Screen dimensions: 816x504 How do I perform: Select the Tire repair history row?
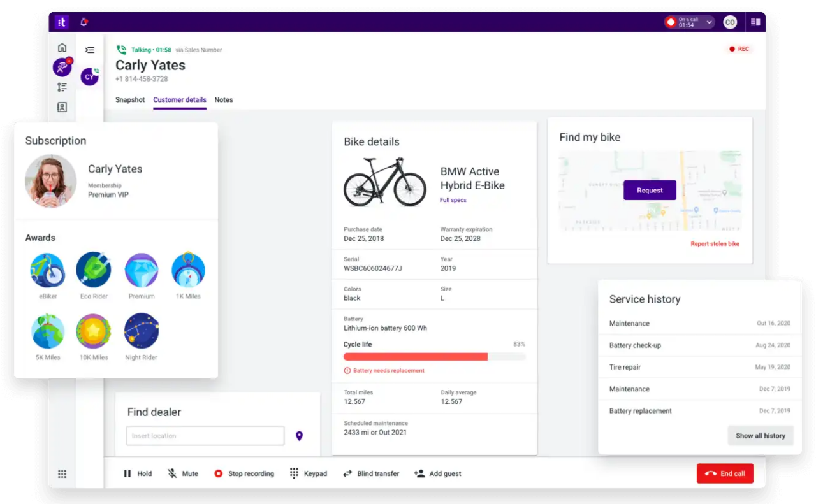tap(700, 367)
